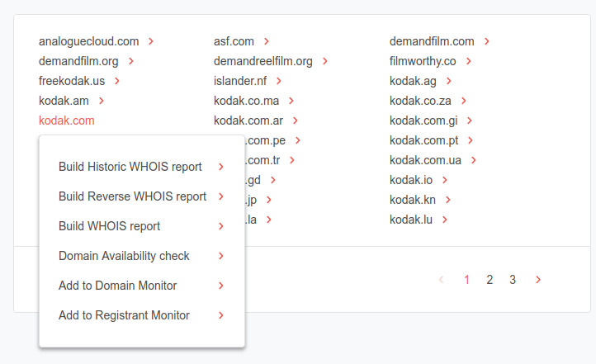Select kodak.co.za domain
This screenshot has width=596, height=364.
point(420,101)
